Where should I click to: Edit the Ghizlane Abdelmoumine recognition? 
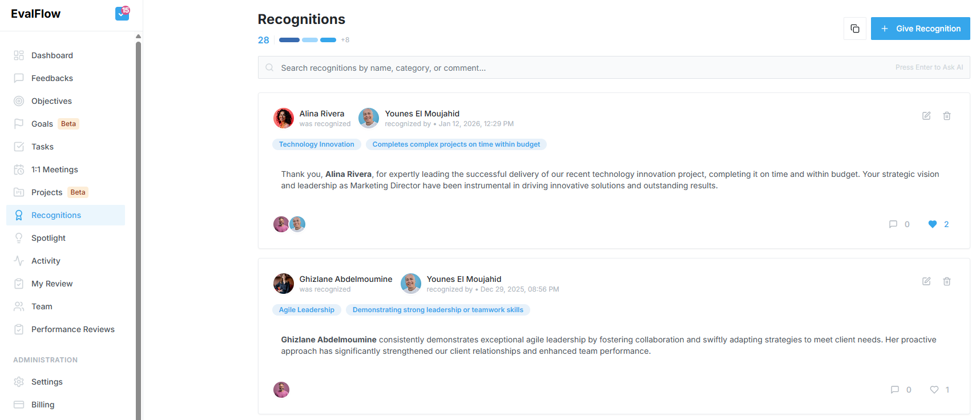coord(926,281)
